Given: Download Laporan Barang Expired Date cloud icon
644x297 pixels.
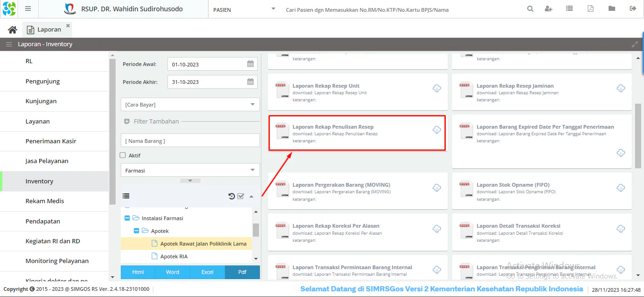Looking at the screenshot, I should click(621, 152).
